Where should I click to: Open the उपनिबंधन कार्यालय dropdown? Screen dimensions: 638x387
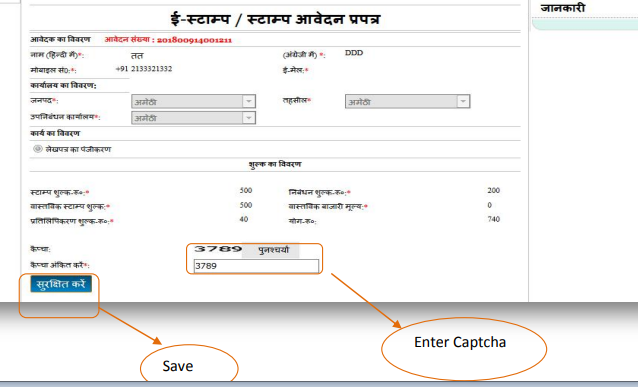click(193, 118)
